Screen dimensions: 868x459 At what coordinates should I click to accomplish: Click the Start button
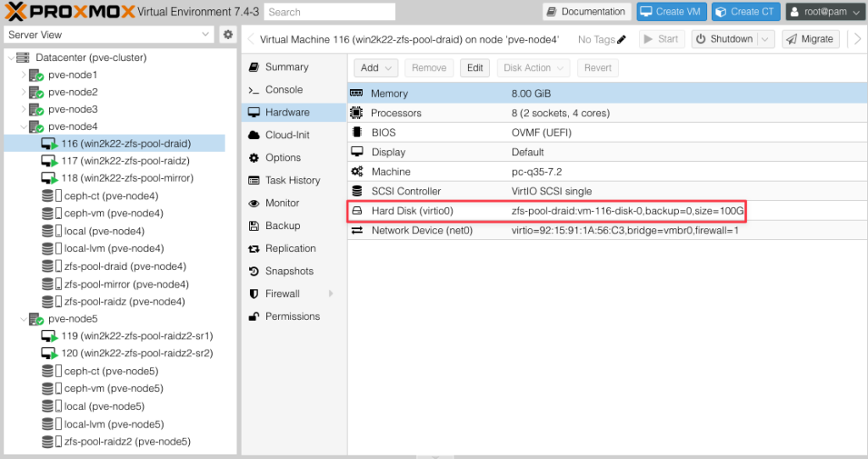click(661, 39)
